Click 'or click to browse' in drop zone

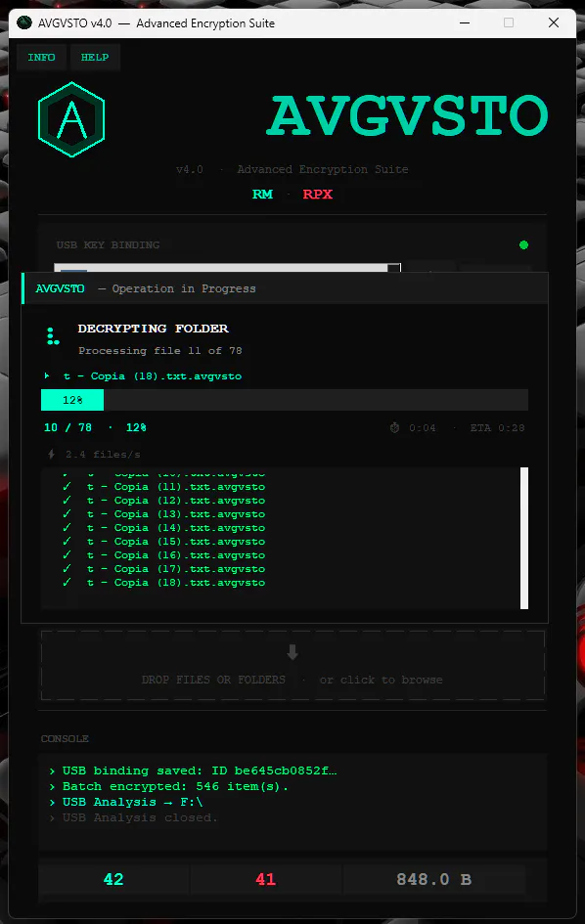pyautogui.click(x=381, y=680)
